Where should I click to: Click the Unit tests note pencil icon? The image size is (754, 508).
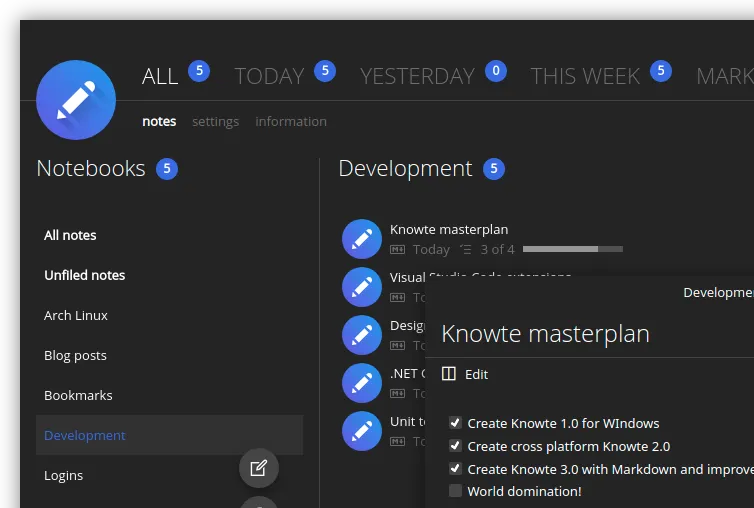click(x=362, y=432)
